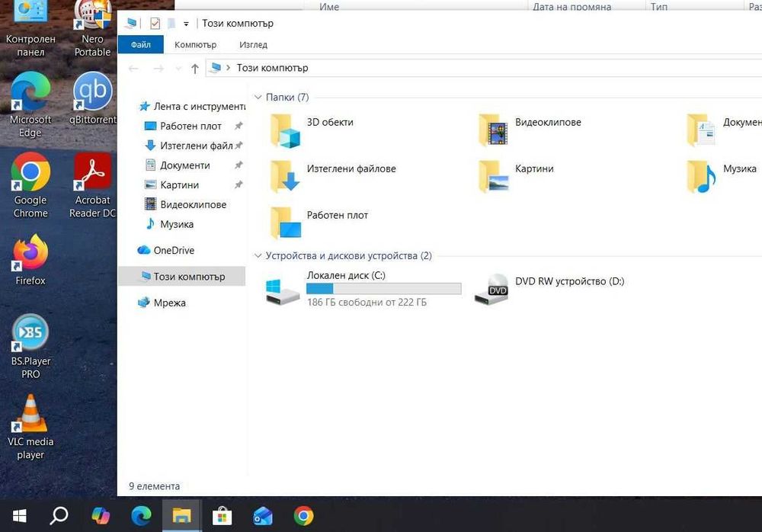Launch BS.Player PRO from the desktop
The image size is (762, 532).
[x=30, y=347]
